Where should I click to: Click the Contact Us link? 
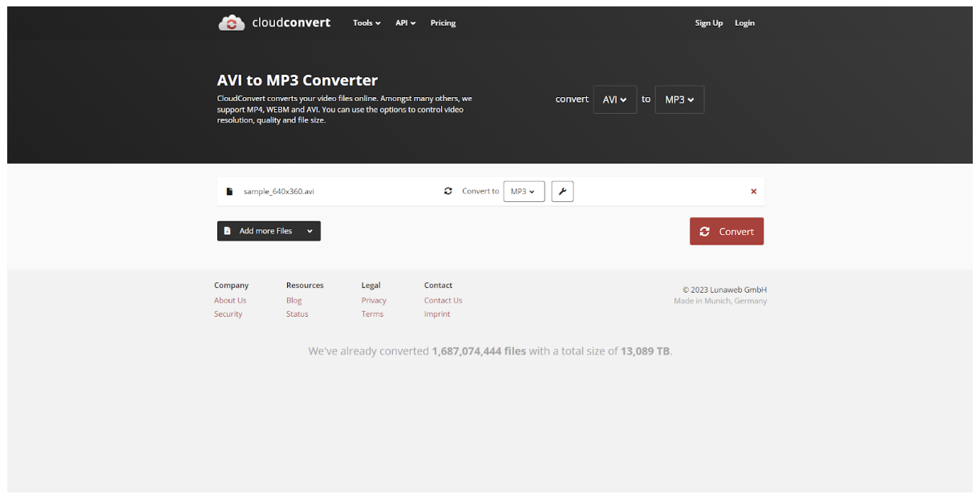point(443,301)
